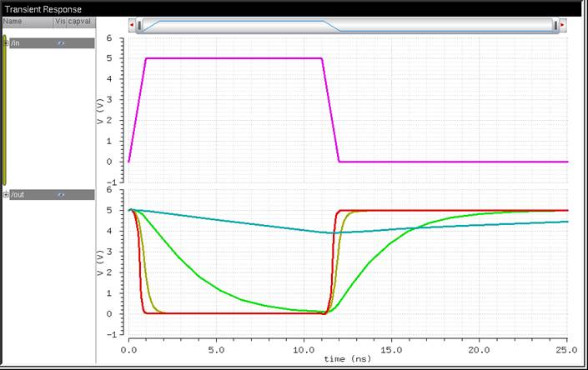The height and width of the screenshot is (370, 588).
Task: Click the capval column header
Action: tap(80, 21)
